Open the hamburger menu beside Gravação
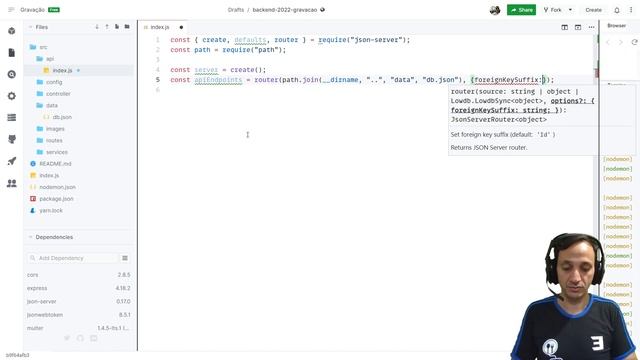640x360 pixels. (11, 10)
